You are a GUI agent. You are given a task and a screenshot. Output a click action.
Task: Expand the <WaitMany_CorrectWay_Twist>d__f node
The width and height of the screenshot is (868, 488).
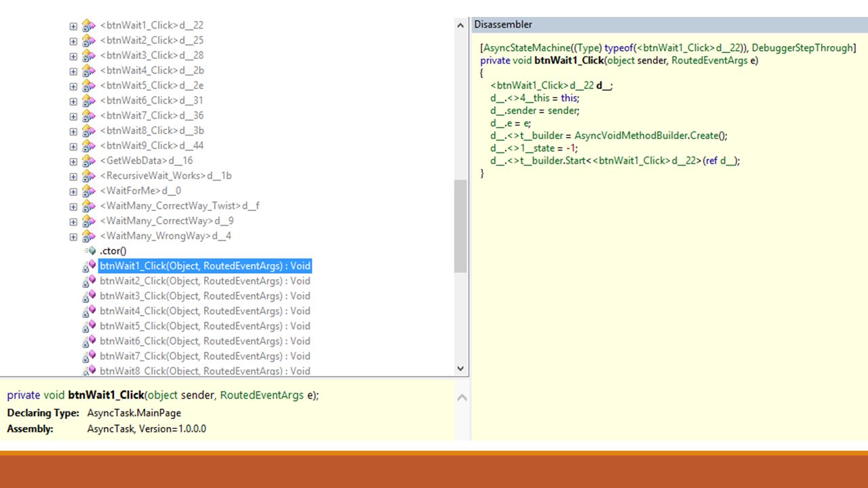point(73,206)
